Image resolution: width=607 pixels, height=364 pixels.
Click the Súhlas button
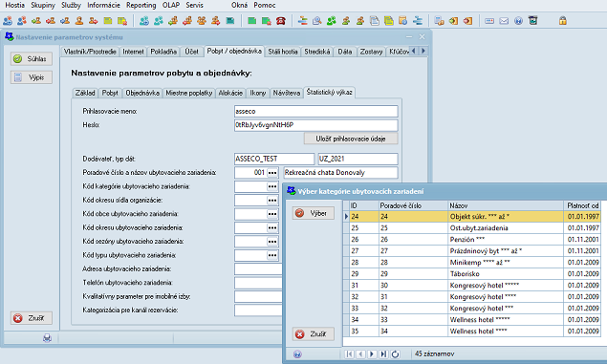(x=32, y=59)
